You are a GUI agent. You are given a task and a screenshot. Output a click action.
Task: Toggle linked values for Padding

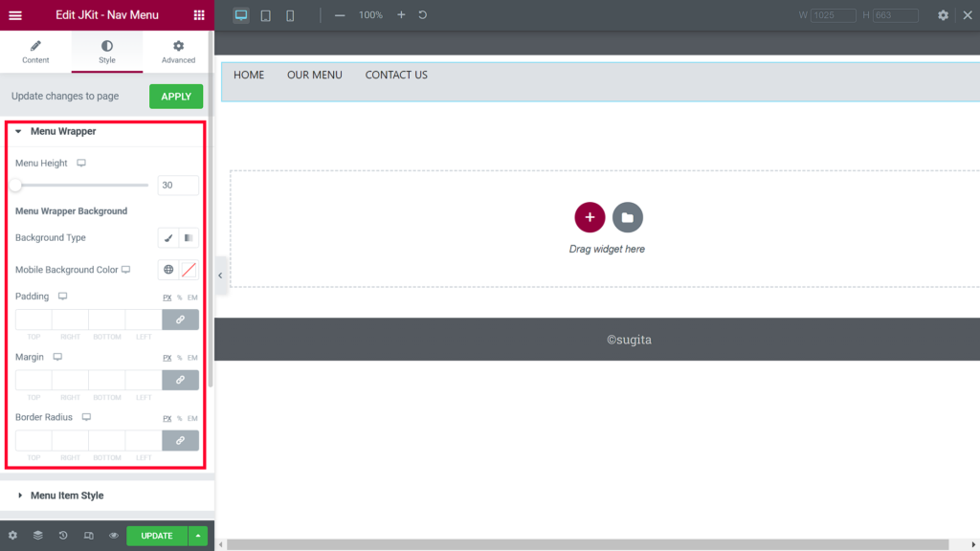180,319
